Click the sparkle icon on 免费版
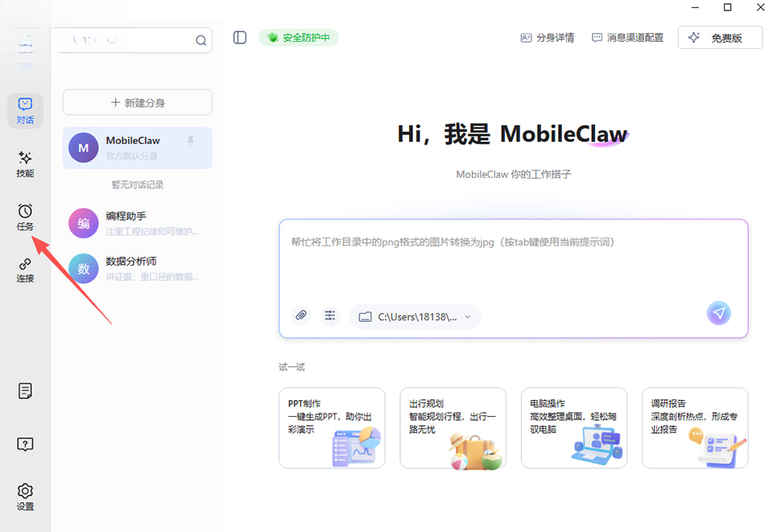 [x=694, y=38]
